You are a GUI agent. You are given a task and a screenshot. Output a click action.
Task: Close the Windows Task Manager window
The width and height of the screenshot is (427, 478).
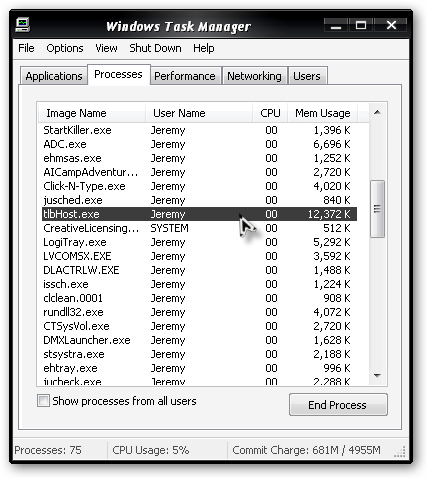pyautogui.click(x=391, y=25)
